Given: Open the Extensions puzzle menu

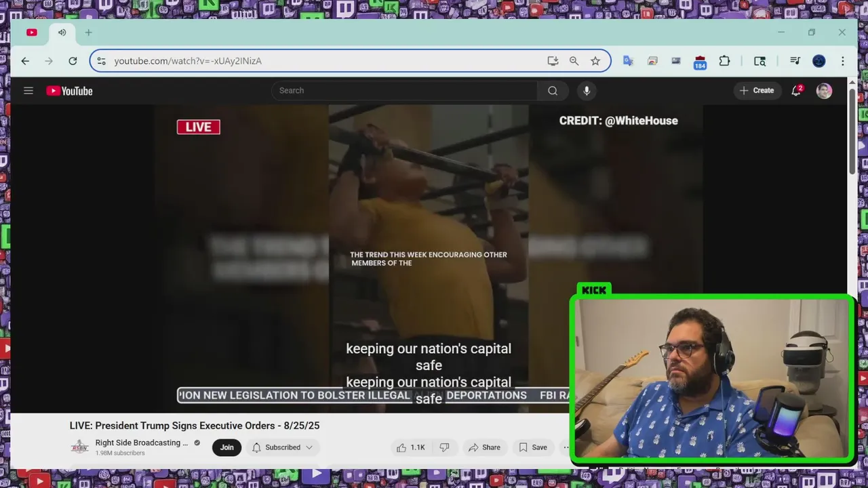Looking at the screenshot, I should tap(724, 61).
